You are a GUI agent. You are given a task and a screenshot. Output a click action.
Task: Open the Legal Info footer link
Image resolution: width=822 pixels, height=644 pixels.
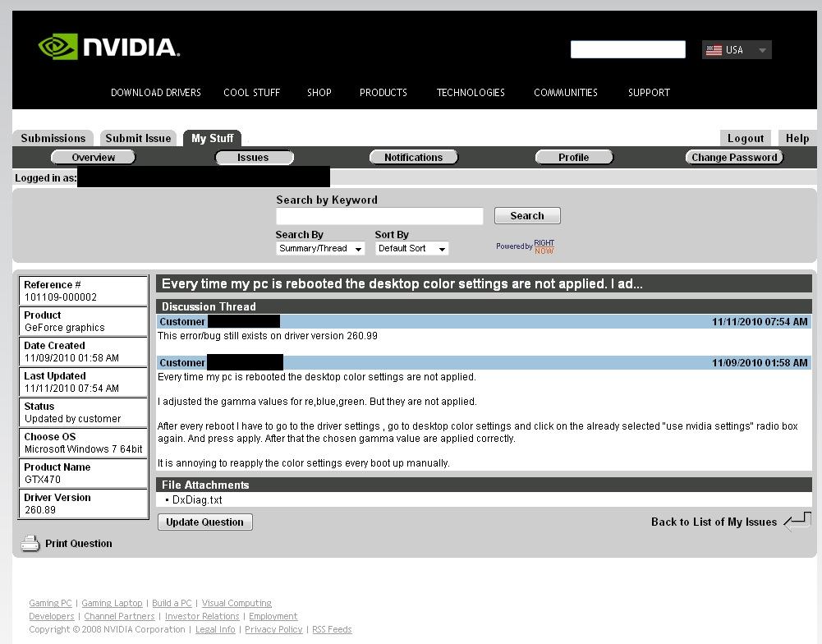(x=215, y=629)
